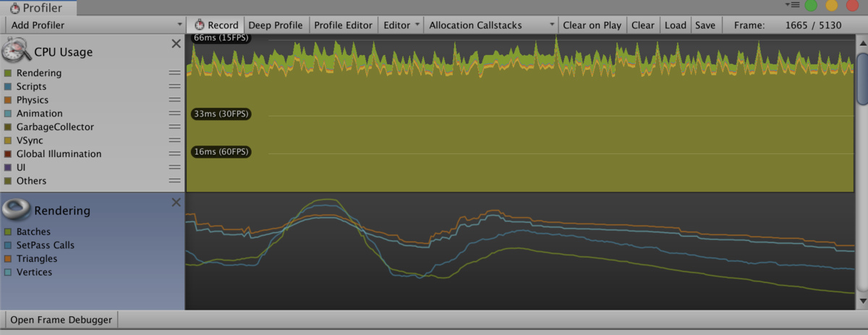The image size is (868, 335).
Task: Toggle GarbageCollector category visibility box
Action: [8, 127]
